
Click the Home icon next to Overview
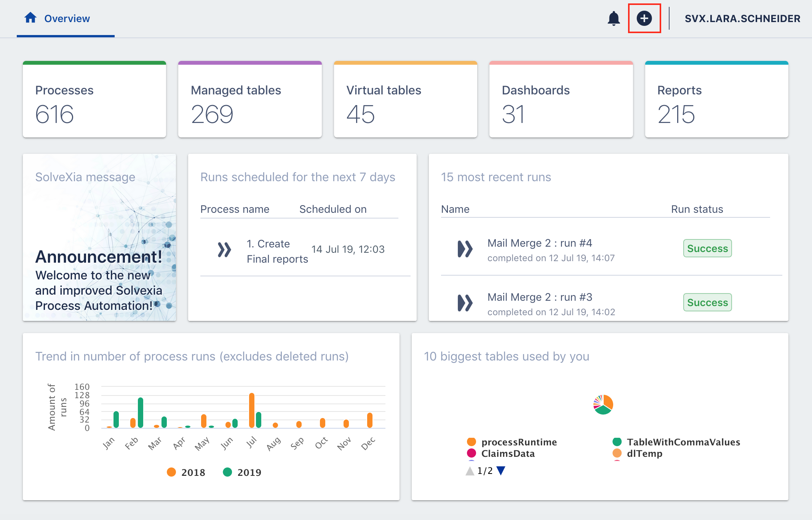30,17
